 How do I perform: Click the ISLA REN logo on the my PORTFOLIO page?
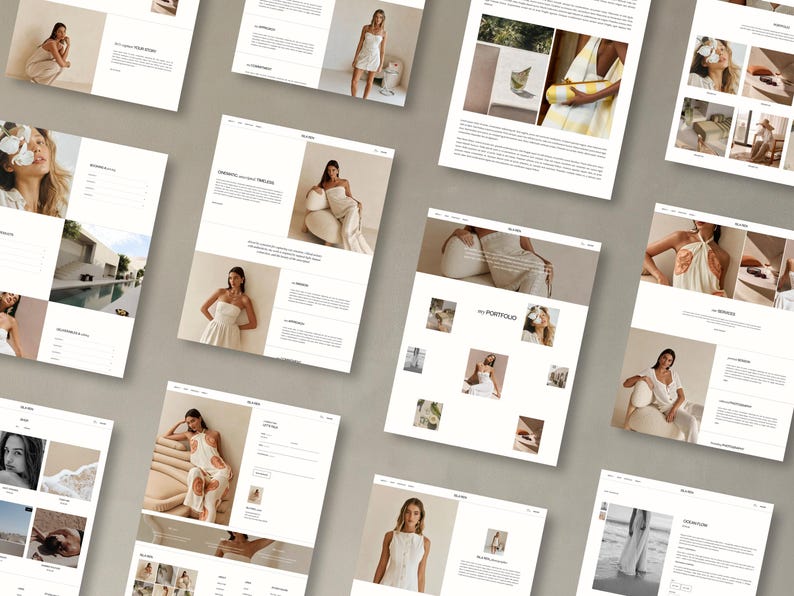[515, 230]
